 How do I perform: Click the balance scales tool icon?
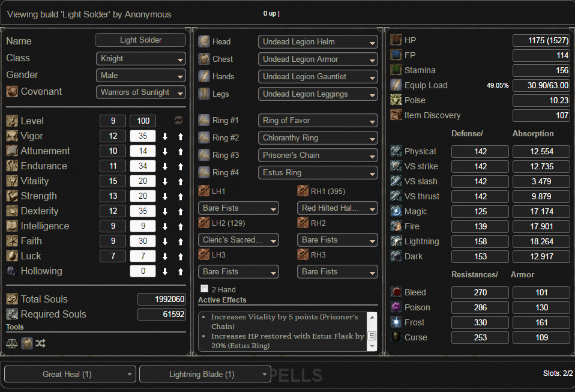pos(12,343)
